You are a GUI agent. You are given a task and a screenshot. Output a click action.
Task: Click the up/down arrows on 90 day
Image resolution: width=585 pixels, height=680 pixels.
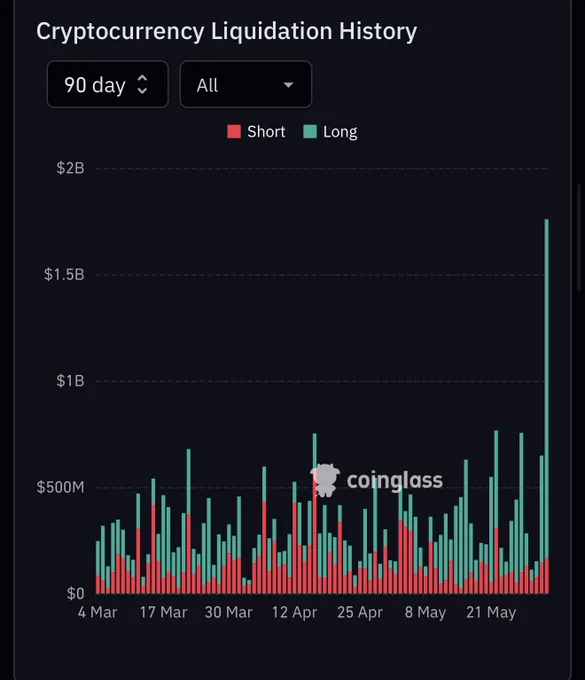tap(142, 84)
